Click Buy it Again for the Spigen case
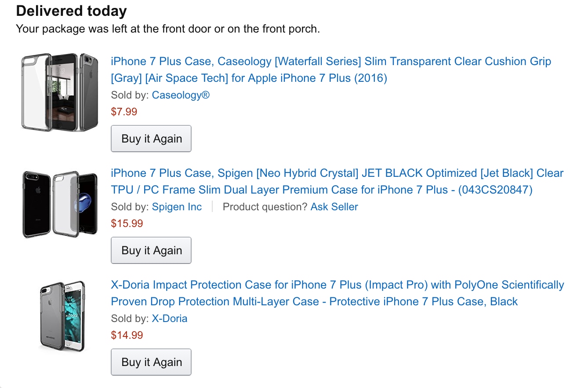 pyautogui.click(x=151, y=250)
